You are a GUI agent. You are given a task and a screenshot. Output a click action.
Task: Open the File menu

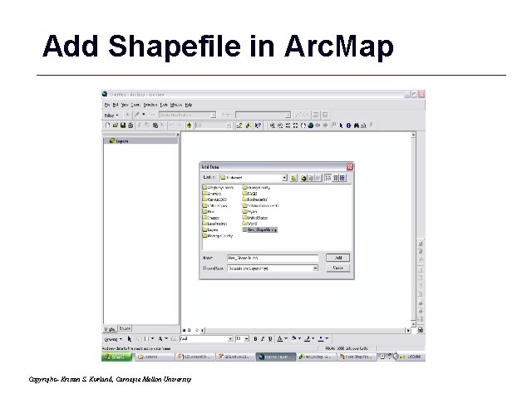pos(107,105)
